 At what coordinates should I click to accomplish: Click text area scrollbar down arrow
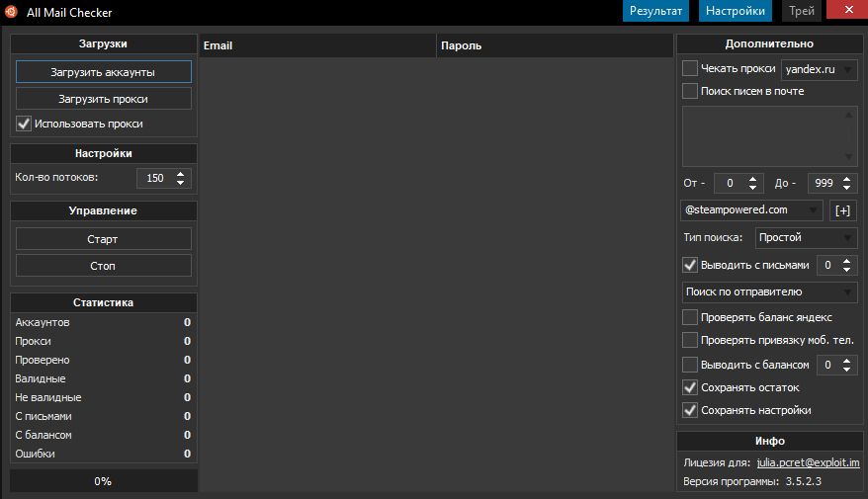[848, 158]
